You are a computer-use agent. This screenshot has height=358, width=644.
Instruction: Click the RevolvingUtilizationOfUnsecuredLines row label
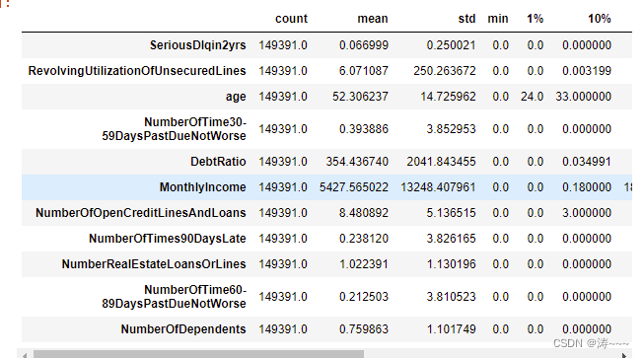click(x=137, y=71)
